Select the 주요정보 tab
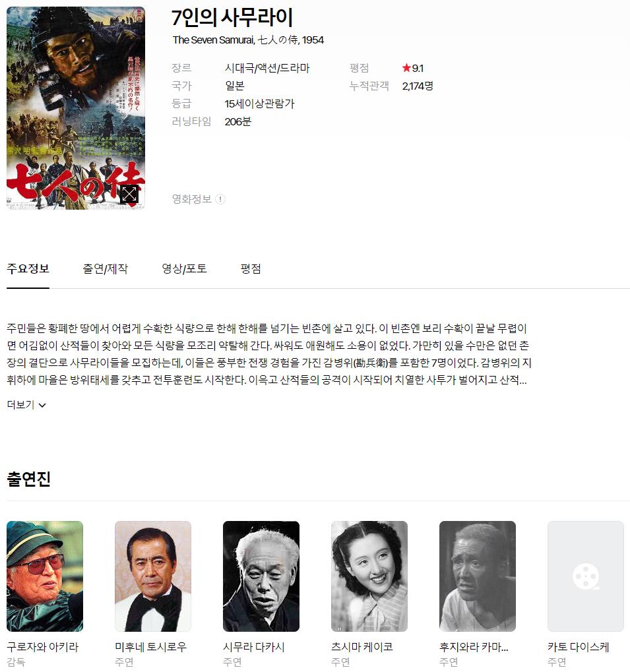 click(x=28, y=268)
